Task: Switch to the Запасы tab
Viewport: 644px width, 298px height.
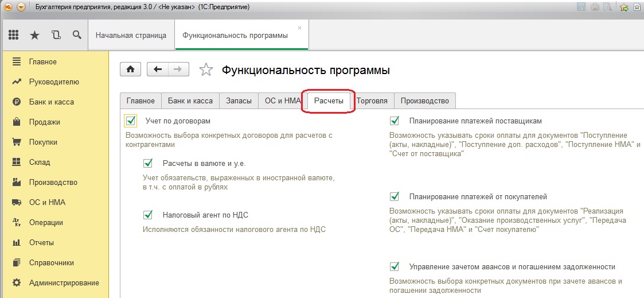Action: (239, 100)
